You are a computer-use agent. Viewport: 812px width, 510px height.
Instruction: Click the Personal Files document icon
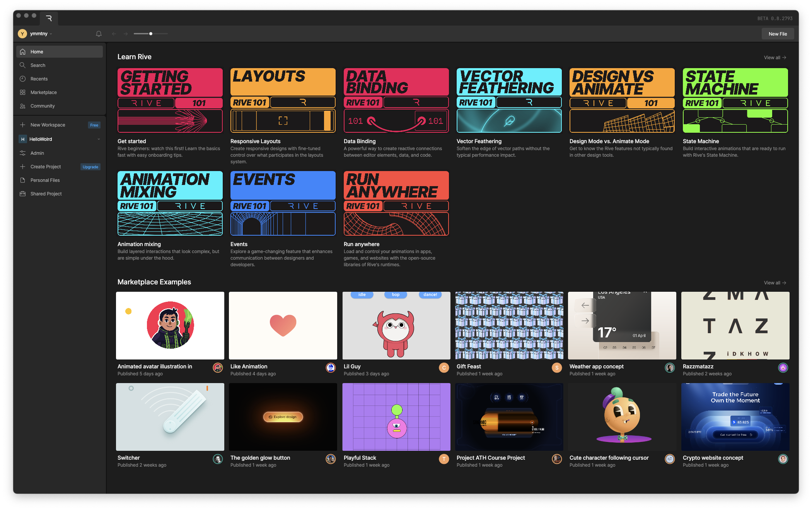pos(23,180)
